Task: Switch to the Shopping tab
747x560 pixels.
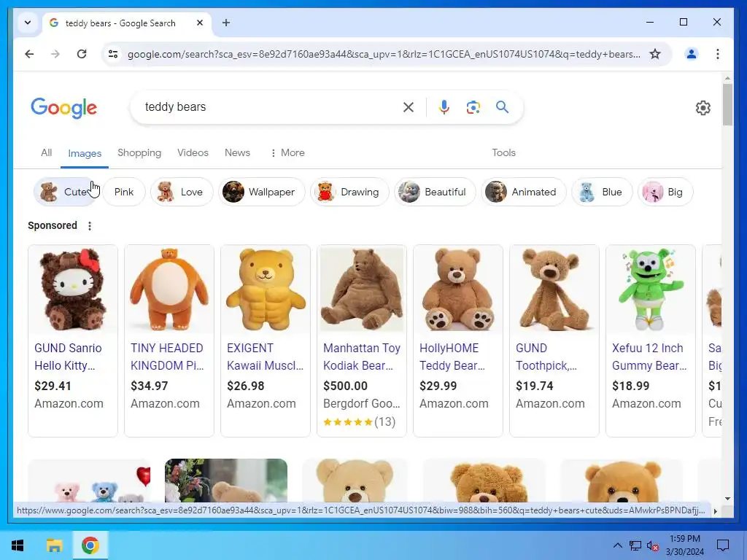Action: click(139, 153)
